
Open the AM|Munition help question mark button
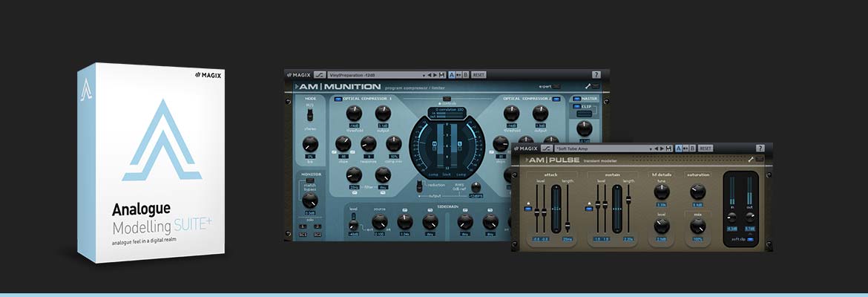pyautogui.click(x=596, y=75)
